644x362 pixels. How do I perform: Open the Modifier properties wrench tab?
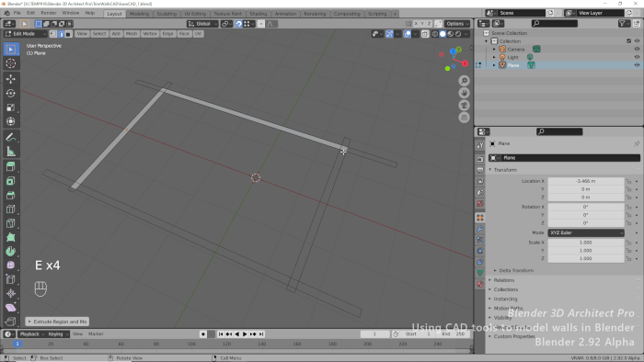(480, 229)
